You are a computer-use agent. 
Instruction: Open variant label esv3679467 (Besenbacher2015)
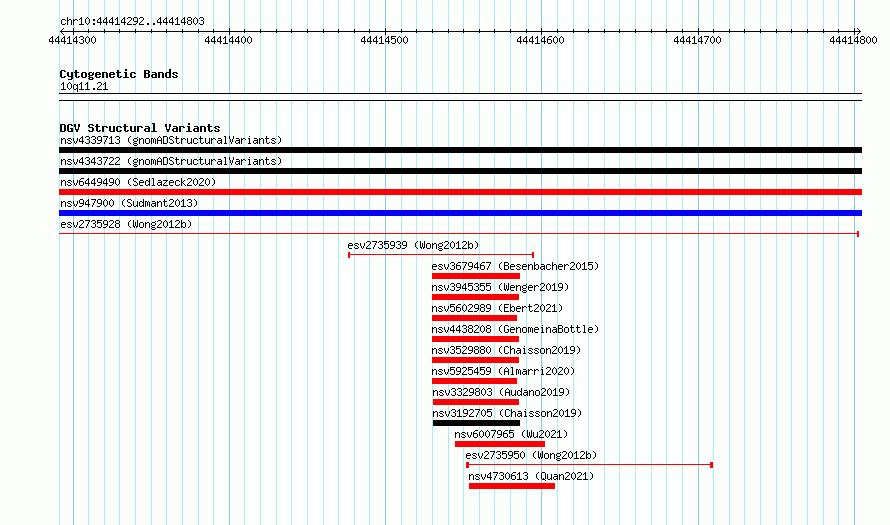(515, 266)
